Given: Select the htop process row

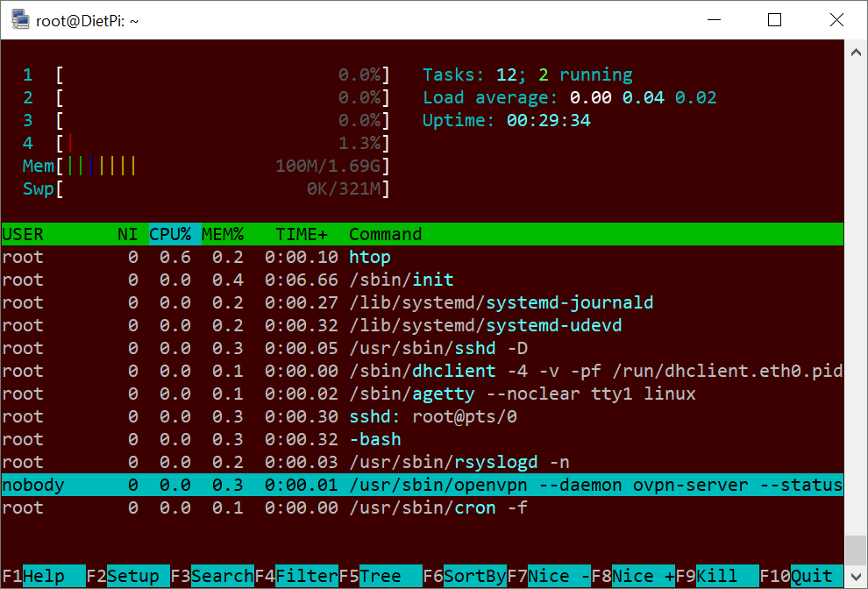Looking at the screenshot, I should pos(423,257).
